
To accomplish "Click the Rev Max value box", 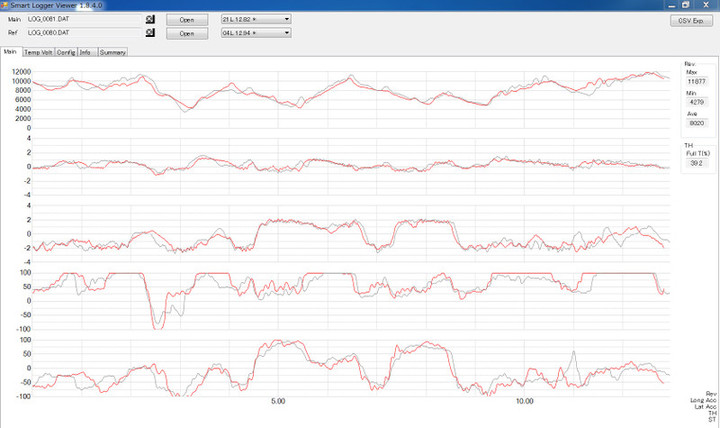I will [696, 81].
